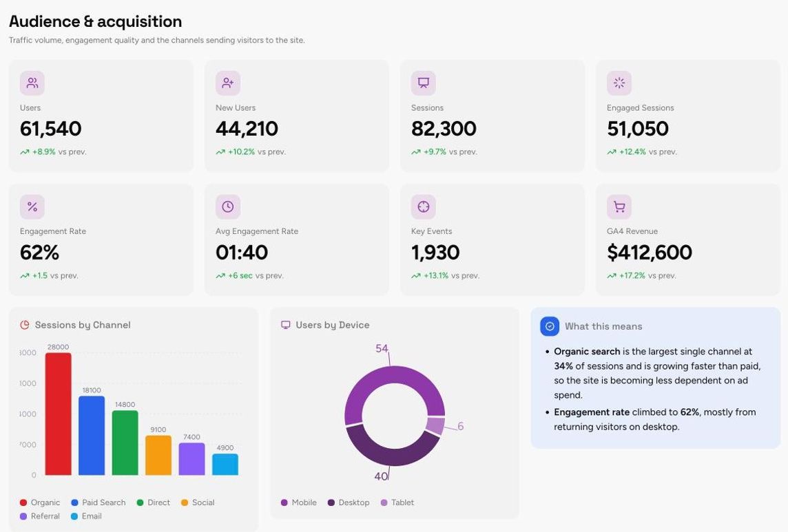Click the trend arrow beside +12.4%
The width and height of the screenshot is (788, 532).
(x=612, y=151)
